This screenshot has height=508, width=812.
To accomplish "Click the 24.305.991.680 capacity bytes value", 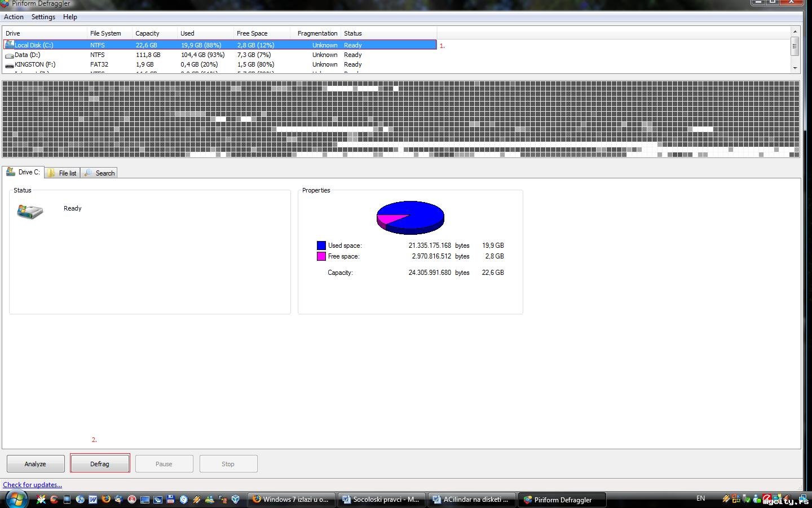I will 430,273.
